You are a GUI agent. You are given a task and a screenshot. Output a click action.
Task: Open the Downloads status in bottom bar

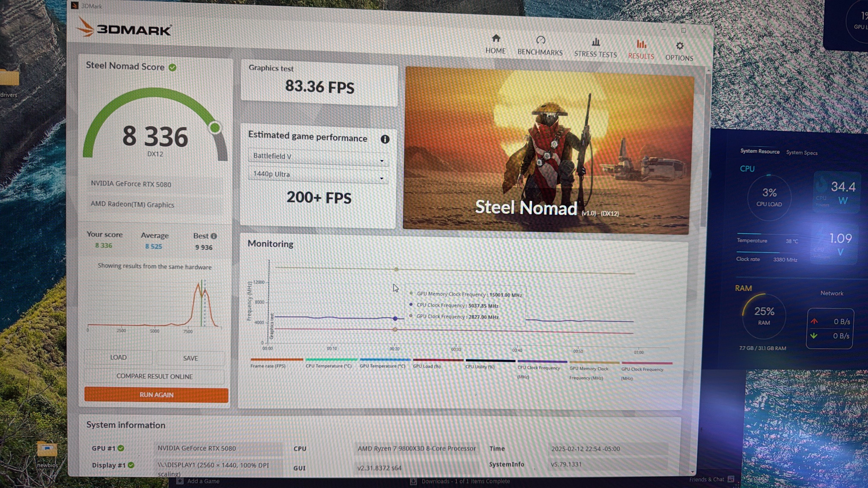(x=460, y=481)
